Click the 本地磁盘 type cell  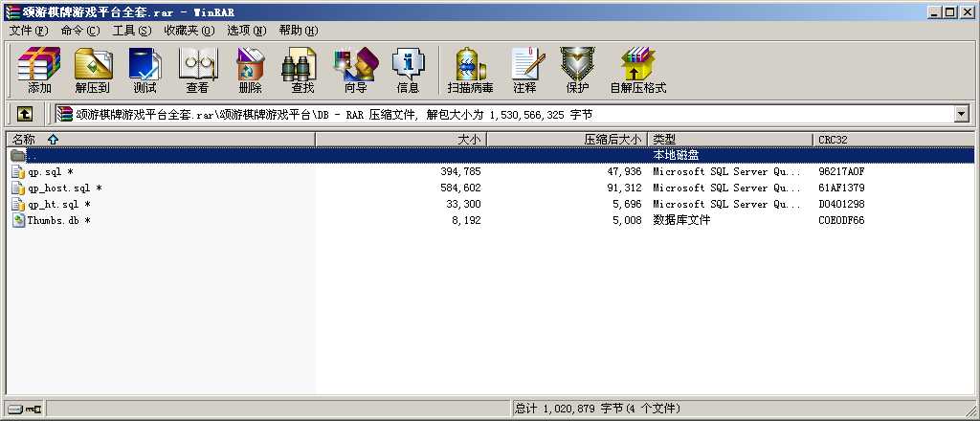pos(676,155)
